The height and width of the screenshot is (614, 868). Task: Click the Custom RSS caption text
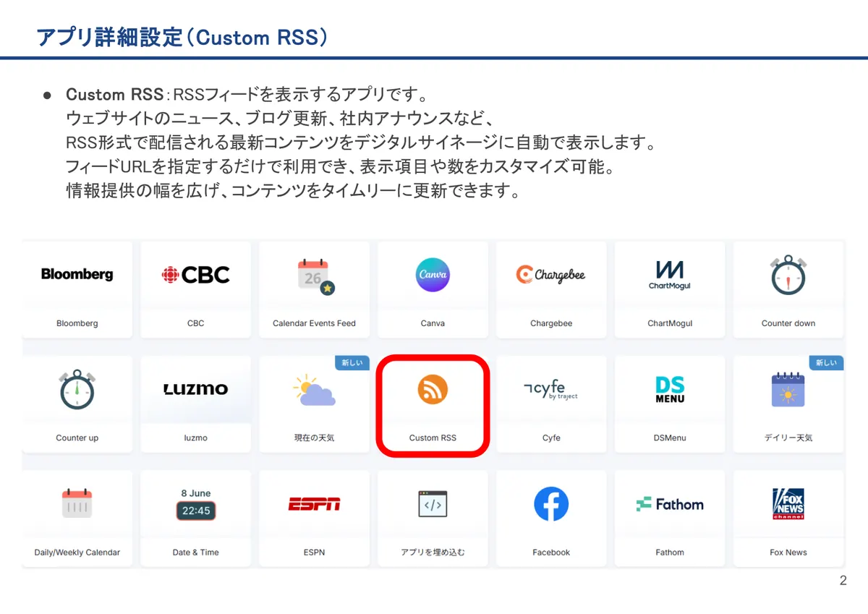[x=433, y=438]
